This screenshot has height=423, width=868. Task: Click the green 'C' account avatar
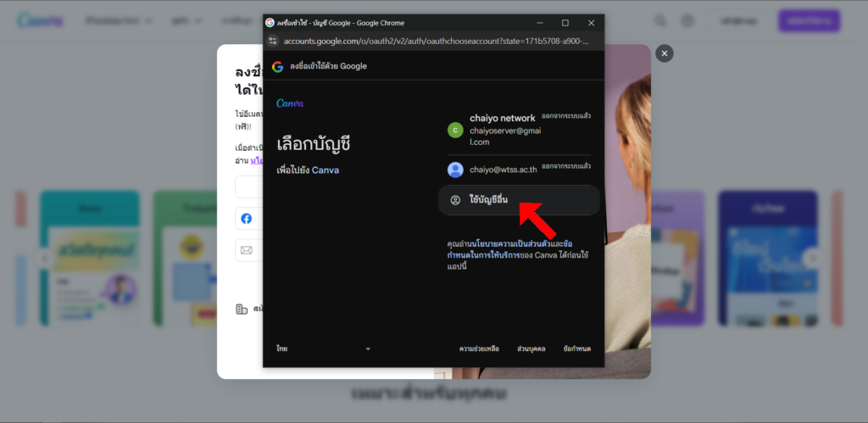coord(455,130)
